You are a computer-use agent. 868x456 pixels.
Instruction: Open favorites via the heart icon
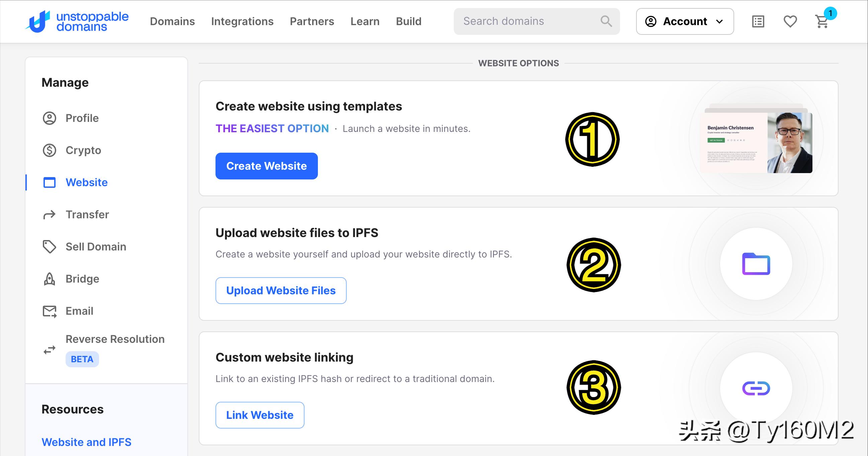click(x=790, y=21)
